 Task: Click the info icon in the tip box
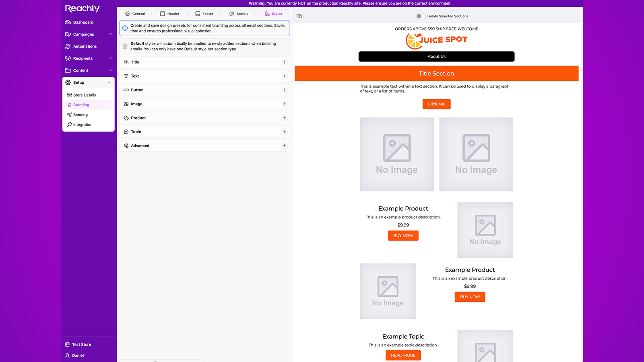[125, 28]
